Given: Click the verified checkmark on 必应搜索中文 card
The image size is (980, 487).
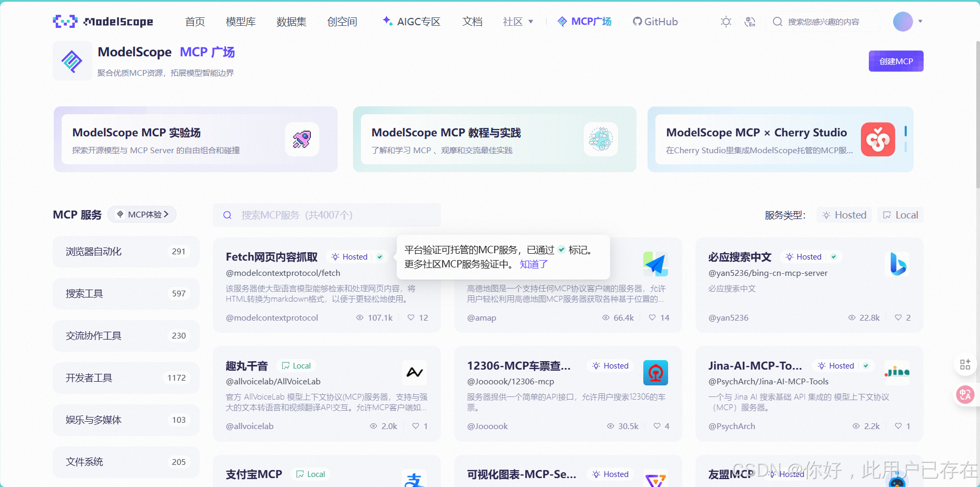Looking at the screenshot, I should coord(834,257).
